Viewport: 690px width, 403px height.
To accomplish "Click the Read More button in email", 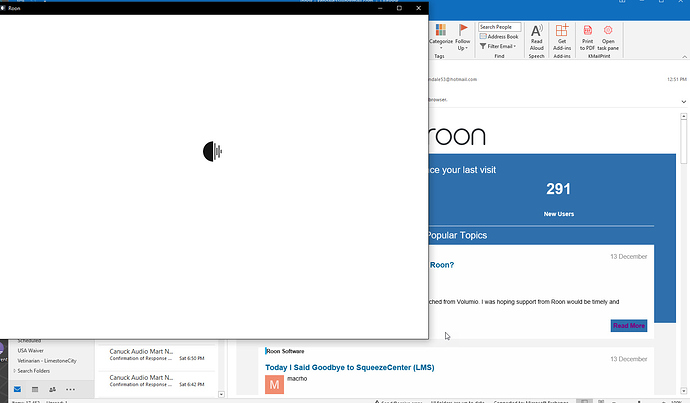I will (629, 326).
